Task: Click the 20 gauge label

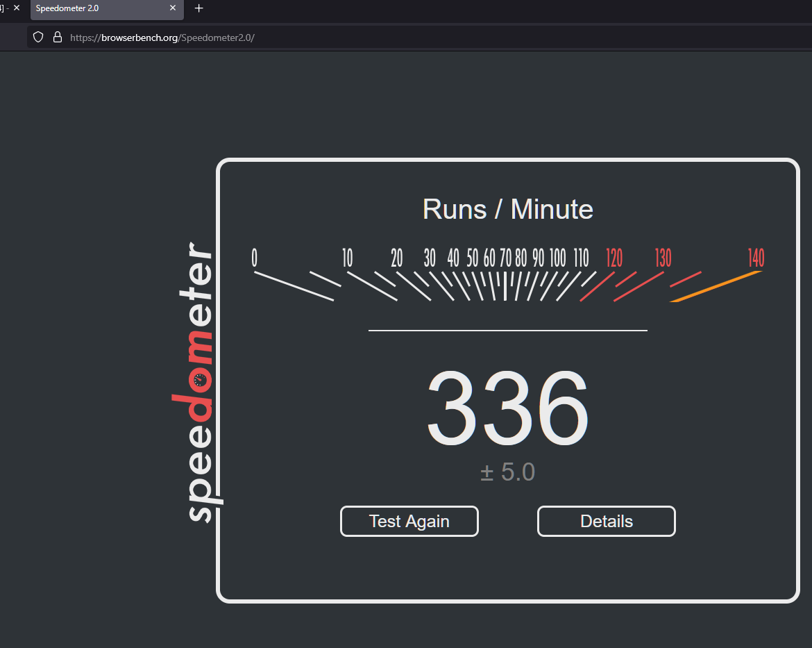Action: [x=397, y=258]
